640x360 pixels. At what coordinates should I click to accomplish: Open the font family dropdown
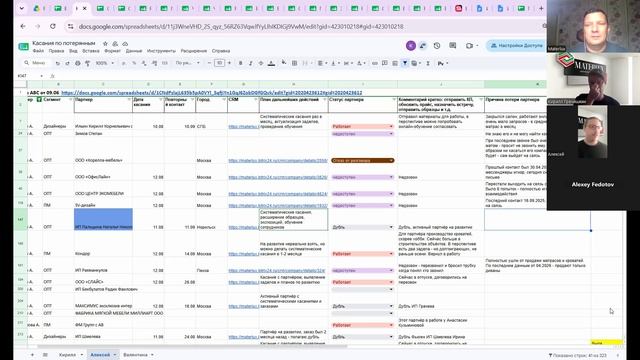coord(187,63)
